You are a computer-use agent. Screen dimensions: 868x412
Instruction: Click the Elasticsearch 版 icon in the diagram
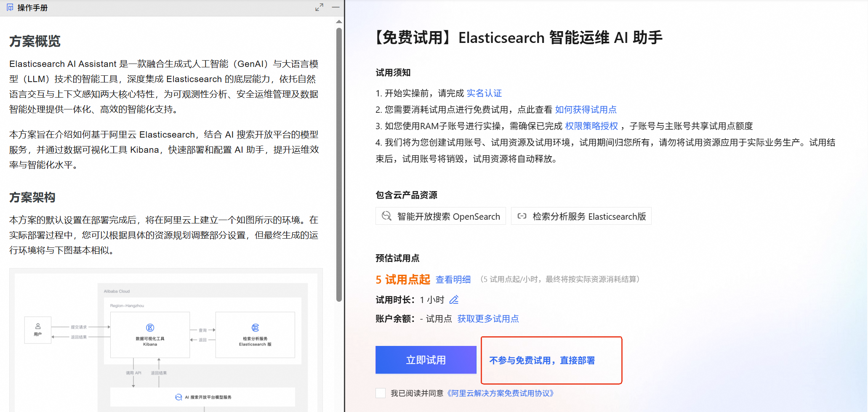point(255,328)
